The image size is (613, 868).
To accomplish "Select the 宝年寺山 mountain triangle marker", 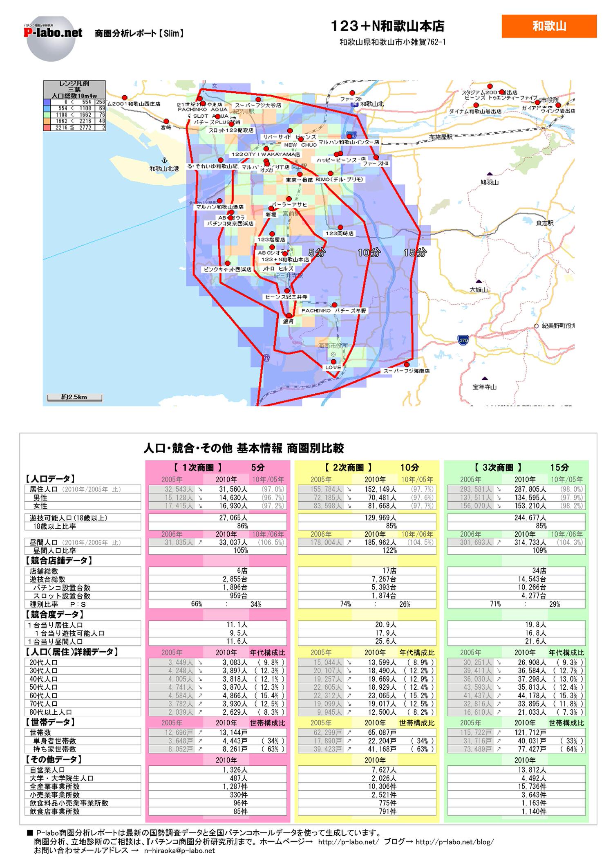I will coord(485,378).
